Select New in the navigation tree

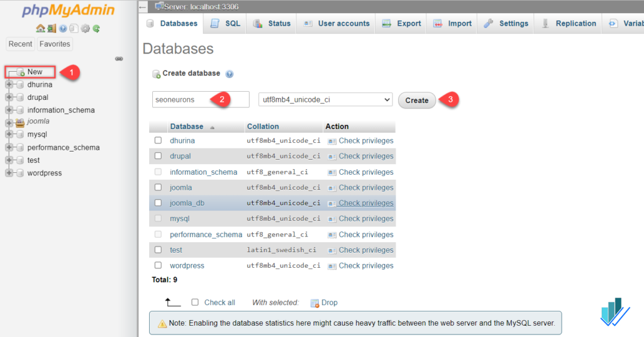pos(35,72)
